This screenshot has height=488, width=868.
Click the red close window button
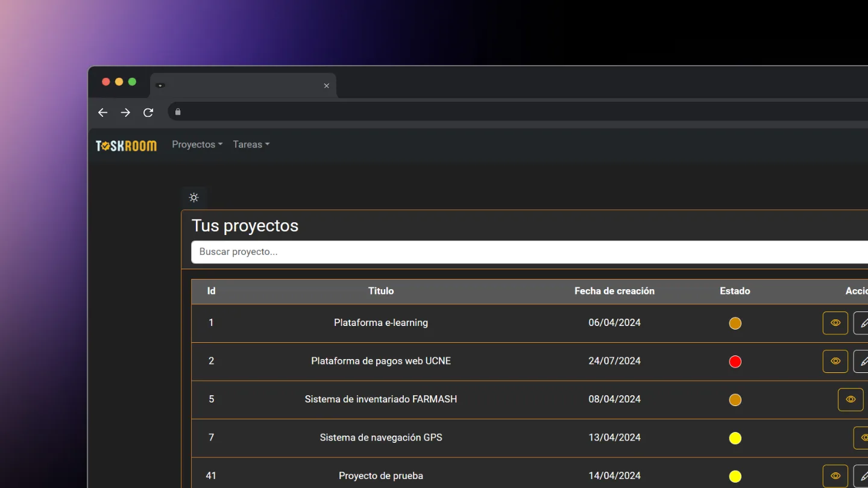point(106,82)
